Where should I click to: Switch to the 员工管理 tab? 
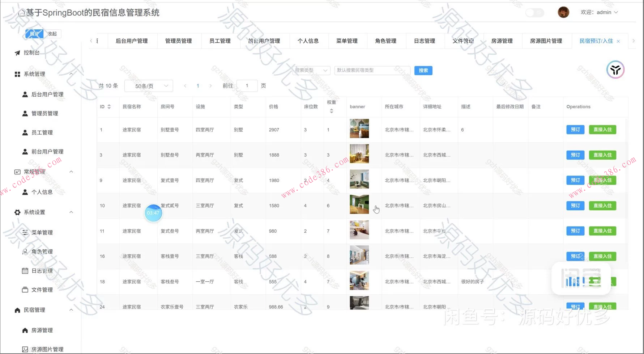220,41
